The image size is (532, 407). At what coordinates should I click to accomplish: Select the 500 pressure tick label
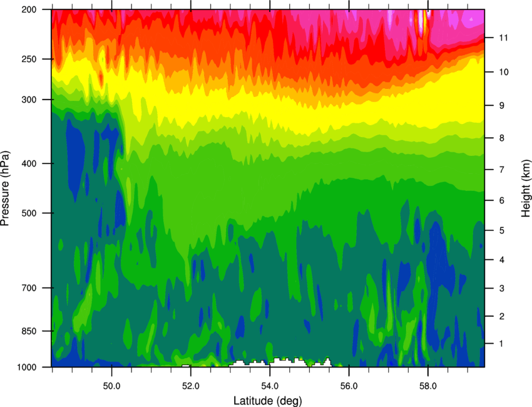(29, 213)
